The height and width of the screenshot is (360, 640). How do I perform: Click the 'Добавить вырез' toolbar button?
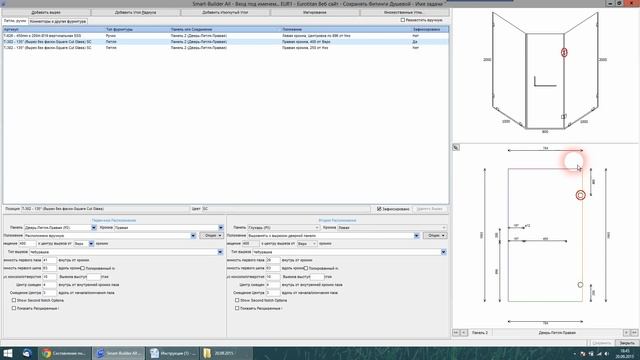coord(46,12)
